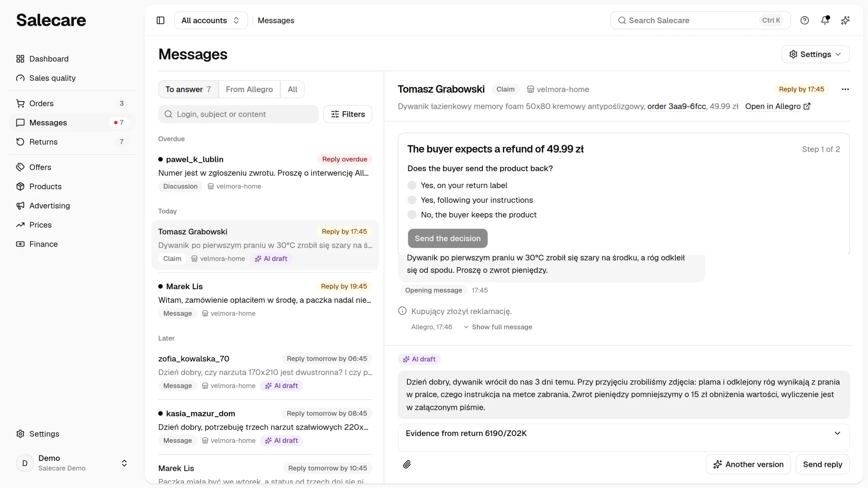
Task: Open Orders in the sidebar
Action: click(x=72, y=103)
